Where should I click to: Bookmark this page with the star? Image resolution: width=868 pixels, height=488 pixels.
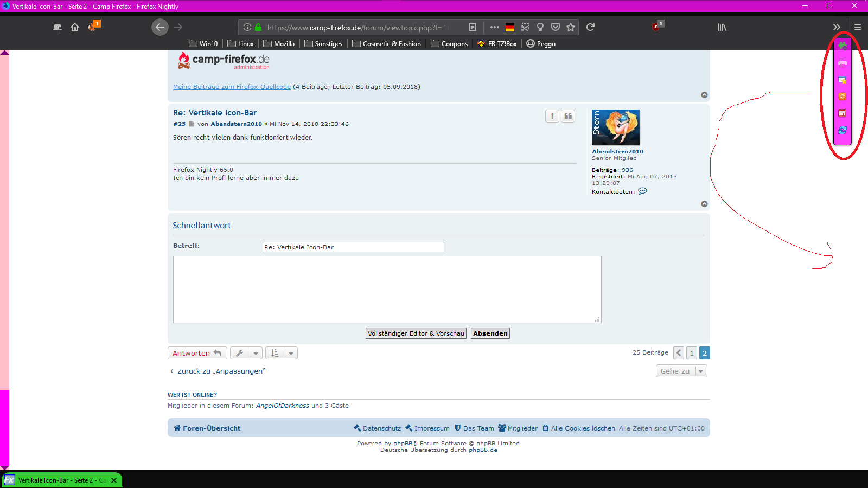tap(571, 27)
